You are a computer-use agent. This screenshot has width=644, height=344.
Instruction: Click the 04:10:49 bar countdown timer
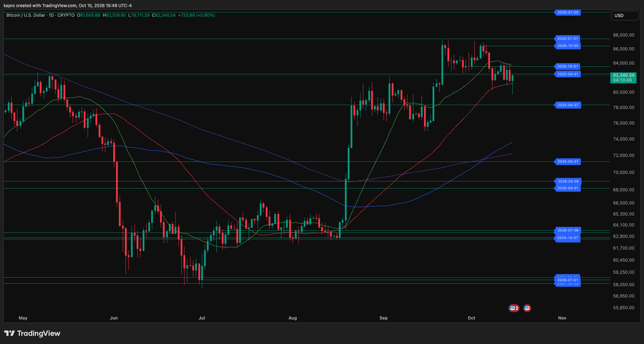coord(623,81)
